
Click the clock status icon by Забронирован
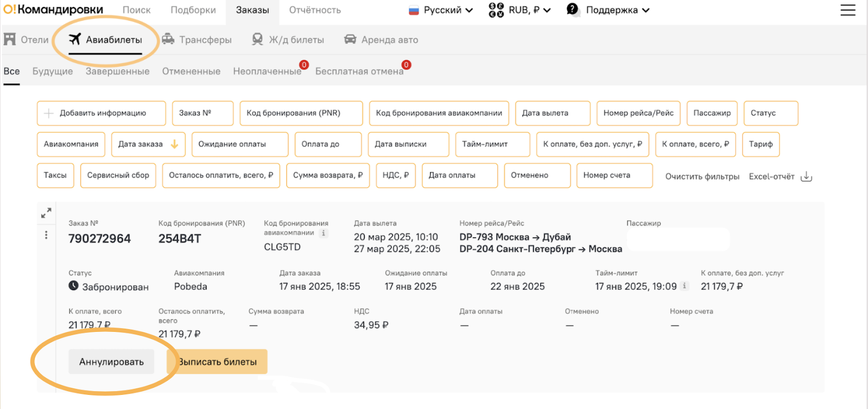pos(74,286)
